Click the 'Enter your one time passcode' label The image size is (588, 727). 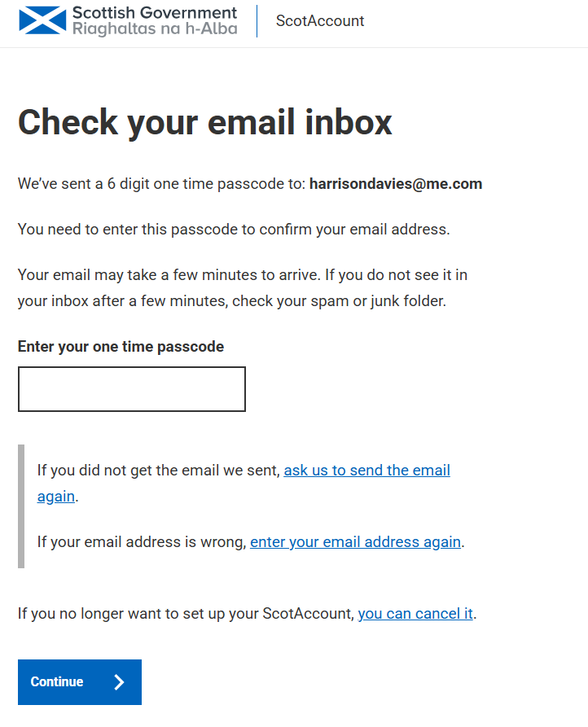click(121, 346)
